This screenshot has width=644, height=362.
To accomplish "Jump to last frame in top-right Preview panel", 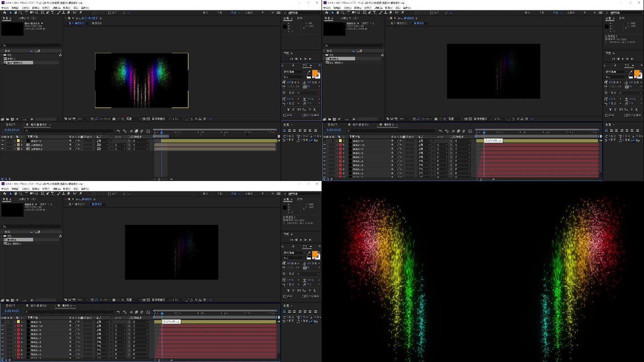I will [632, 59].
